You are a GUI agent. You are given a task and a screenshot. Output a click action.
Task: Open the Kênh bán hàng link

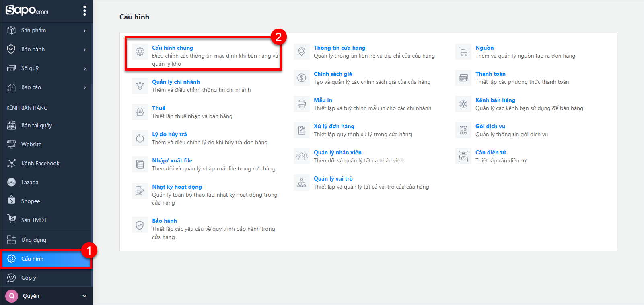pos(495,100)
